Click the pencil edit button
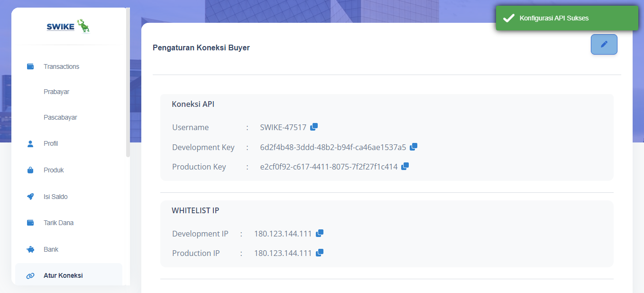The height and width of the screenshot is (293, 644). 604,44
